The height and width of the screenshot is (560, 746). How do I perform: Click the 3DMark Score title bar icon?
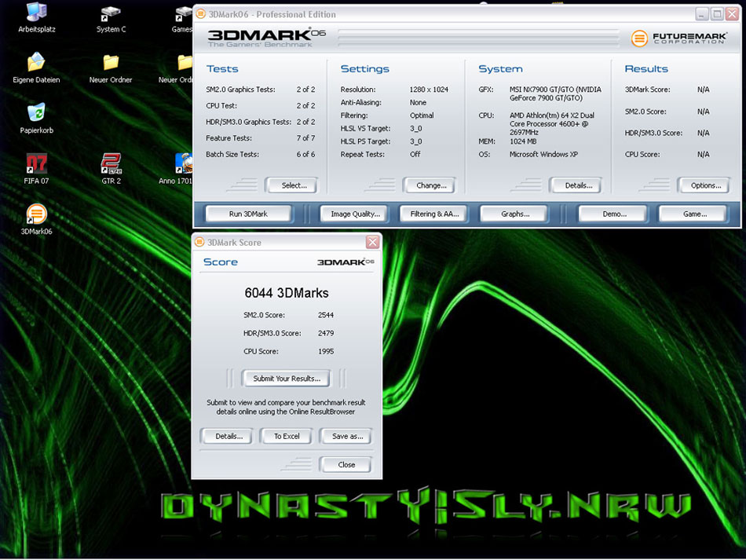click(x=199, y=242)
